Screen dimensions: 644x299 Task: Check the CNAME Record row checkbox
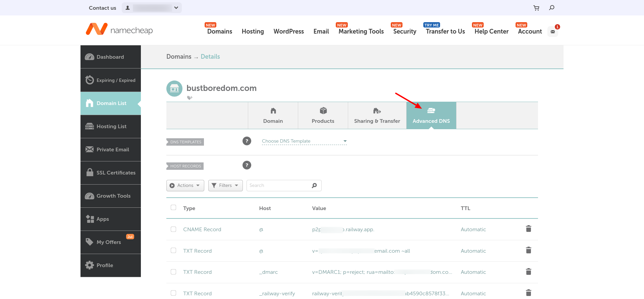tap(173, 229)
